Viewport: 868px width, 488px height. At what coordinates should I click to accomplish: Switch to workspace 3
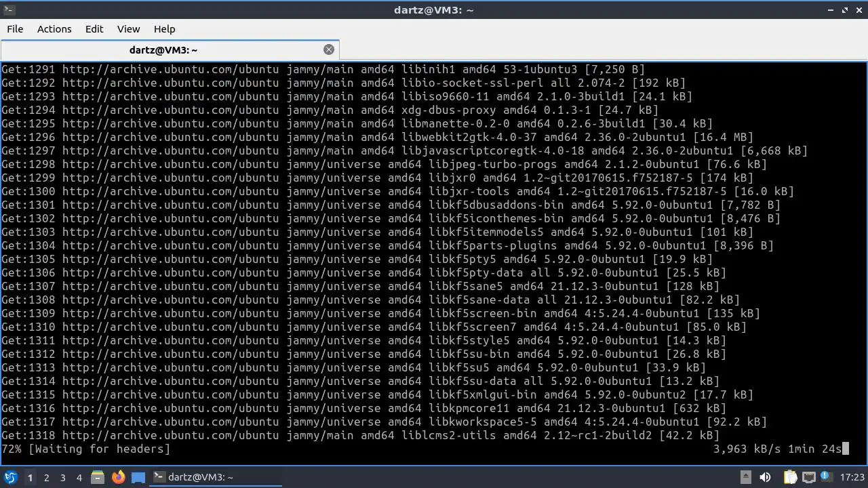click(62, 478)
